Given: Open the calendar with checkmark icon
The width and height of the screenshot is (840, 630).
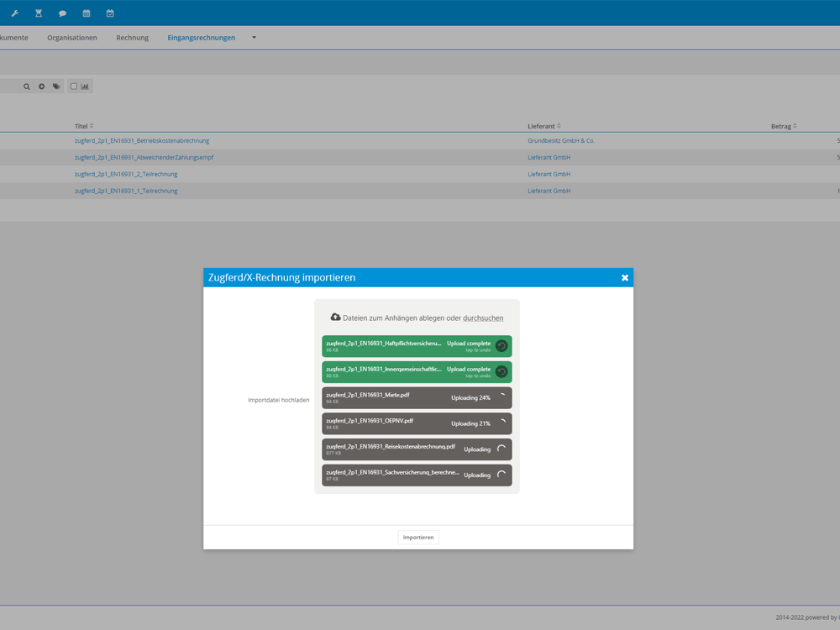Looking at the screenshot, I should click(x=110, y=13).
